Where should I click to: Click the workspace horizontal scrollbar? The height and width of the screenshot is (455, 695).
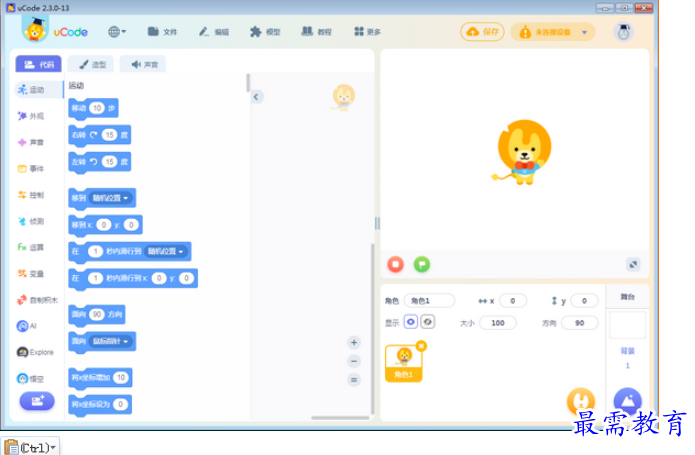(340, 417)
